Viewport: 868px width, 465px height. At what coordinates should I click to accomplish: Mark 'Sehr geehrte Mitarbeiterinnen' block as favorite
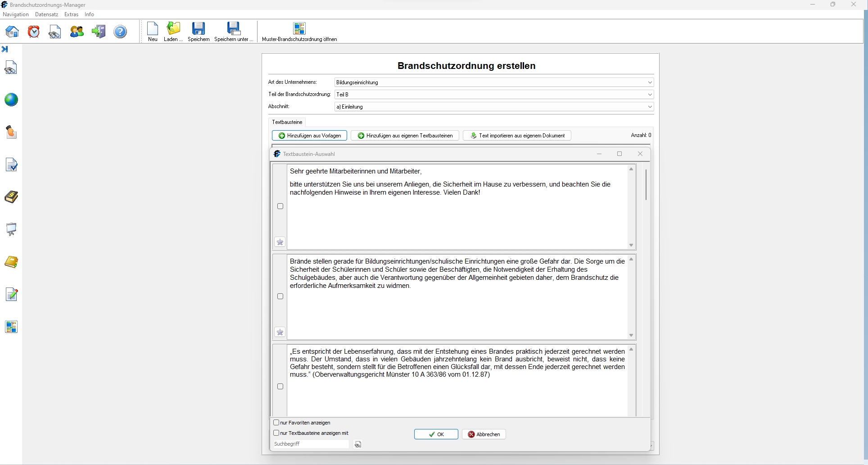280,242
